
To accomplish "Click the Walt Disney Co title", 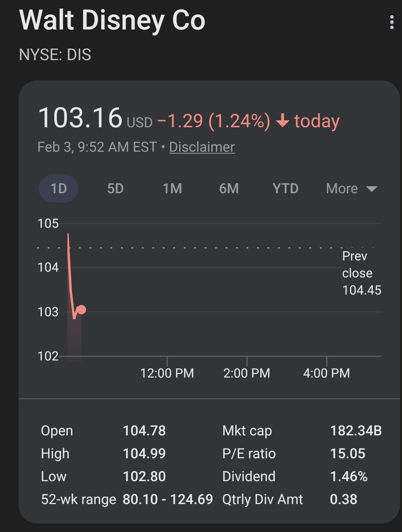I will [x=112, y=20].
